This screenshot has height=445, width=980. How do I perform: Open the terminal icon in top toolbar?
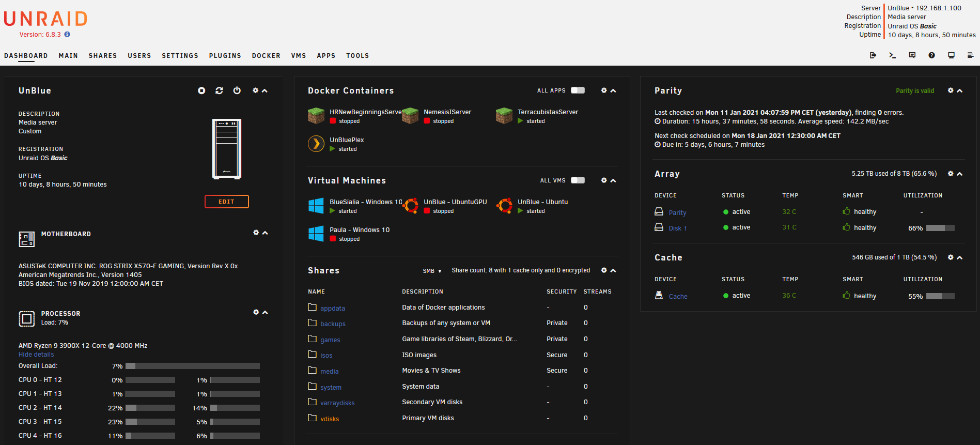click(892, 55)
